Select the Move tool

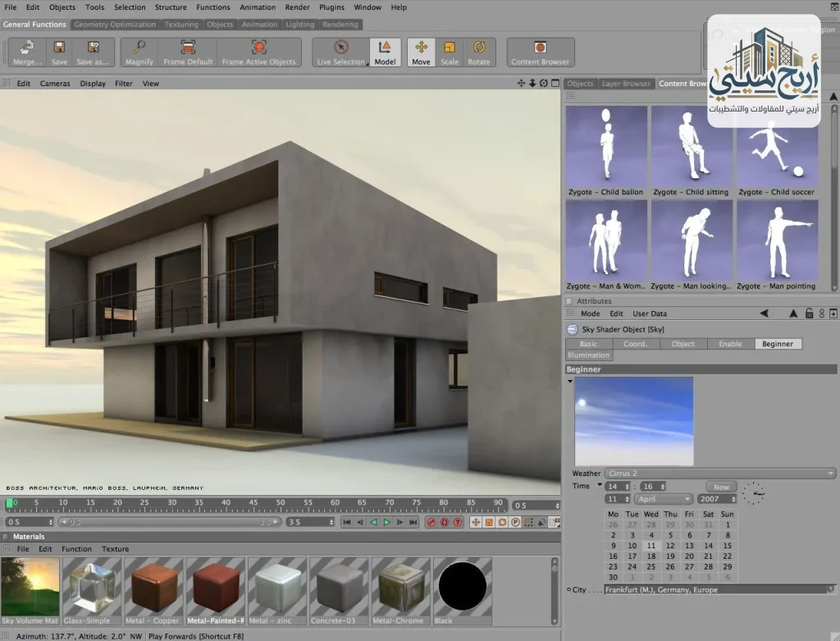[421, 52]
